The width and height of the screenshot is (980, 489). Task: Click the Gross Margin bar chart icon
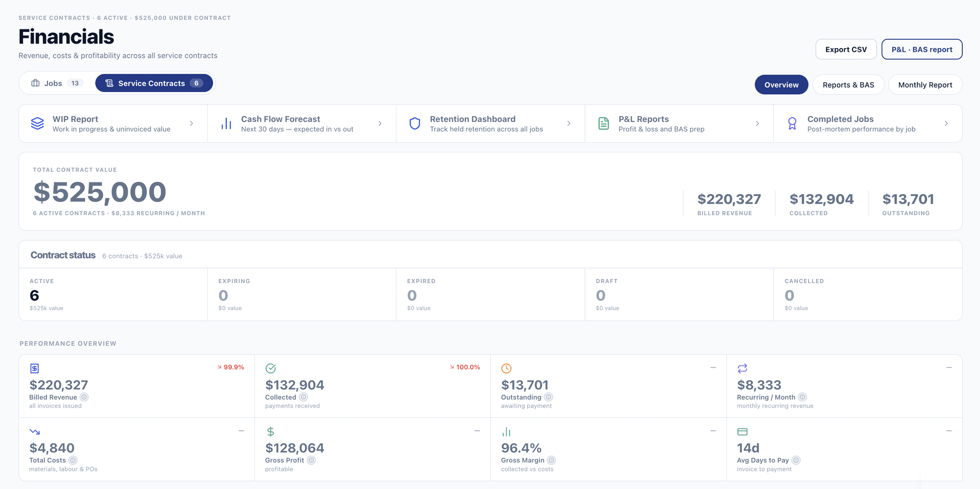[x=506, y=432]
